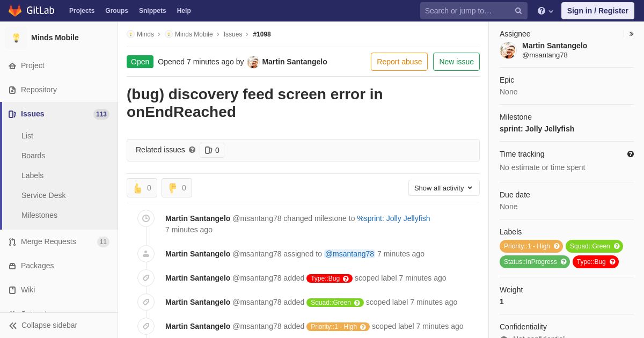Image resolution: width=644 pixels, height=338 pixels.
Task: Click the Minds Mobile lightbulb project avatar
Action: (16, 38)
